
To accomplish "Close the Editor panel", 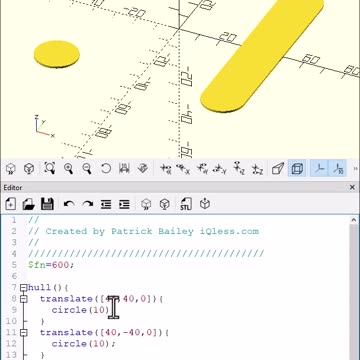I will point(352,188).
